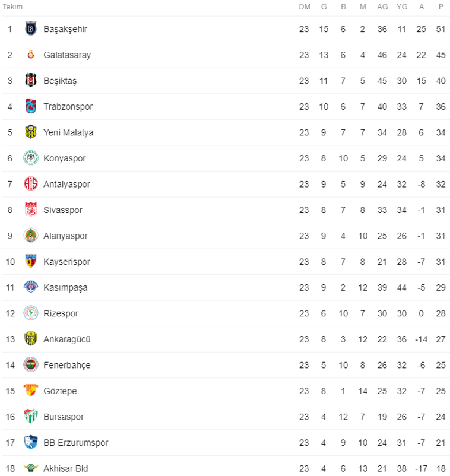Select the Kayserispor team name
The width and height of the screenshot is (450, 476).
pos(66,262)
